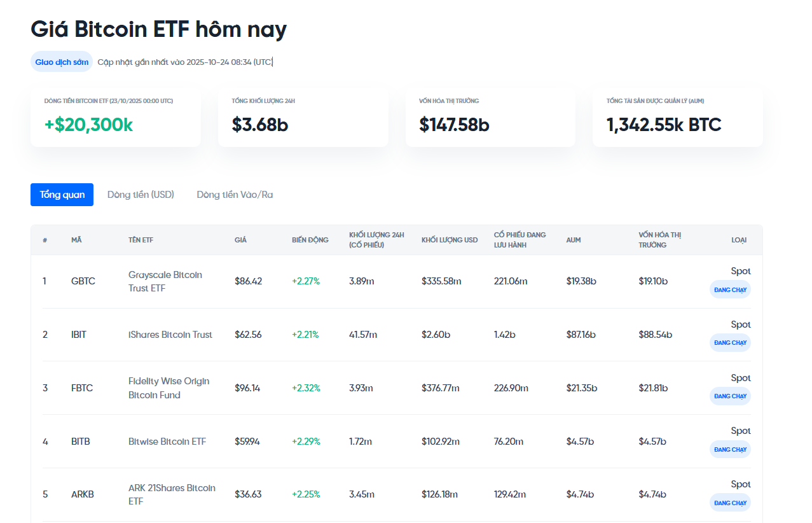The width and height of the screenshot is (812, 523).
Task: Switch to the Tổng quan tab
Action: pyautogui.click(x=61, y=194)
